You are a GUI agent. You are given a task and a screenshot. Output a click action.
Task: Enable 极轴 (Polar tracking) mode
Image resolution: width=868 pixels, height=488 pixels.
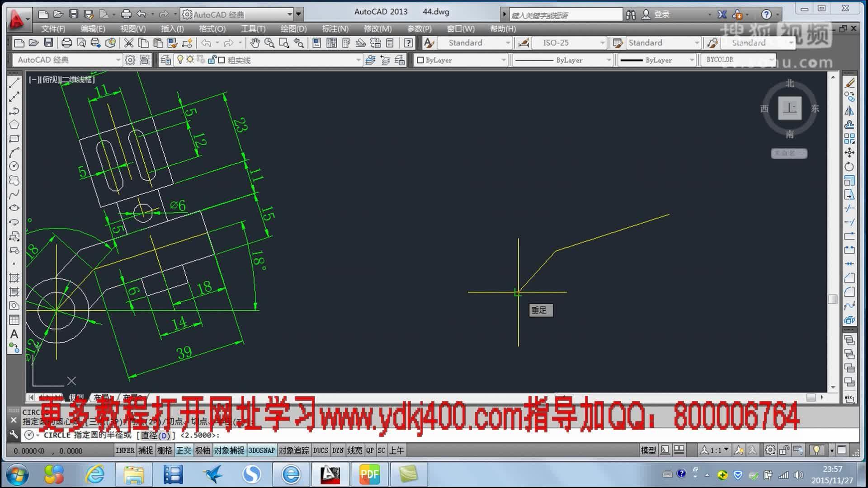coord(203,450)
